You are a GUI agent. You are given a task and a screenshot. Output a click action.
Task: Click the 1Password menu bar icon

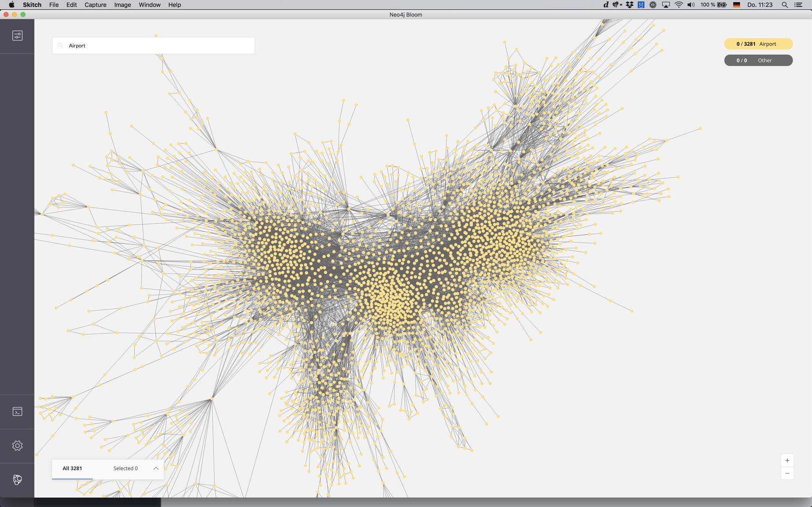coord(653,5)
